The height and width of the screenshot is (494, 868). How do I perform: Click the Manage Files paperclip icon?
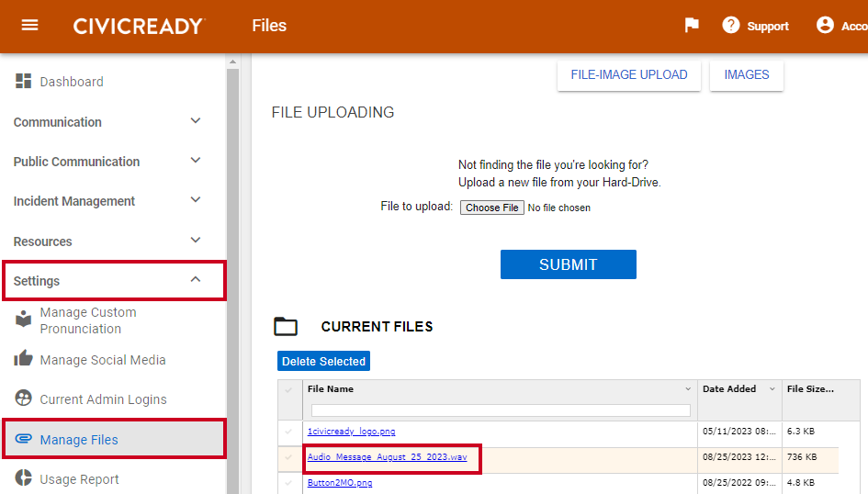pos(23,438)
